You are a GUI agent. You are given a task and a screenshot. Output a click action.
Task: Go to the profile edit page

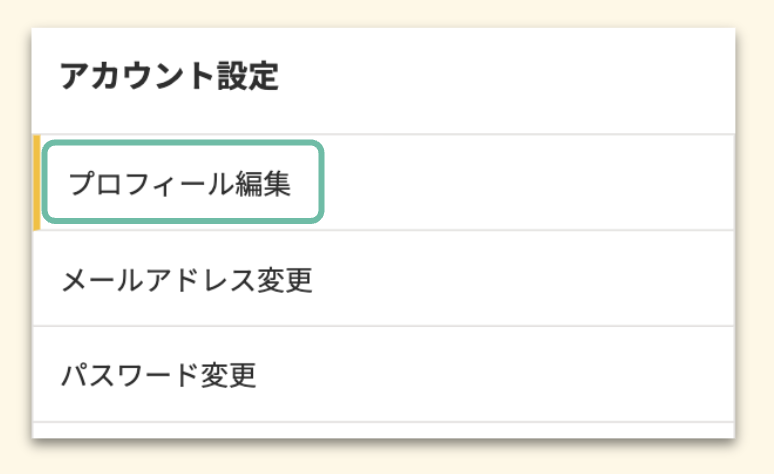(x=180, y=184)
